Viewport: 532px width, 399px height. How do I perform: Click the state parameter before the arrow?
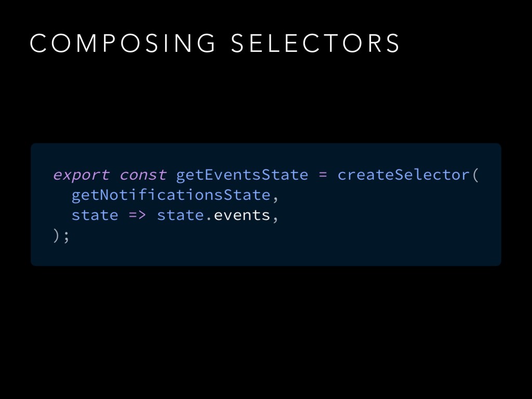(95, 215)
